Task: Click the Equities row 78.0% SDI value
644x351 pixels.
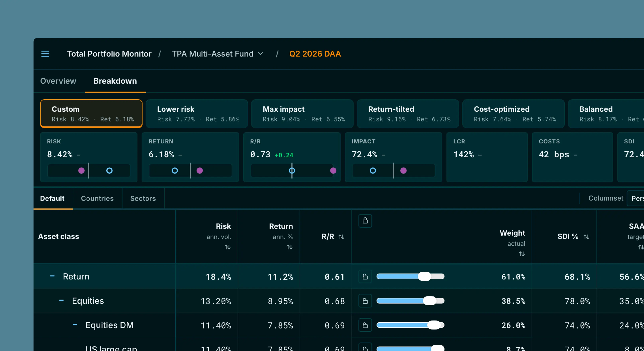Action: point(577,301)
